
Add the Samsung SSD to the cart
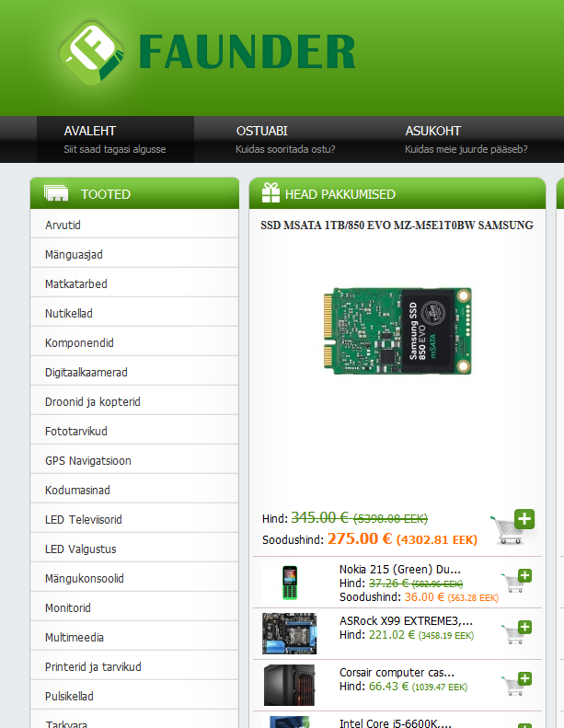click(513, 527)
